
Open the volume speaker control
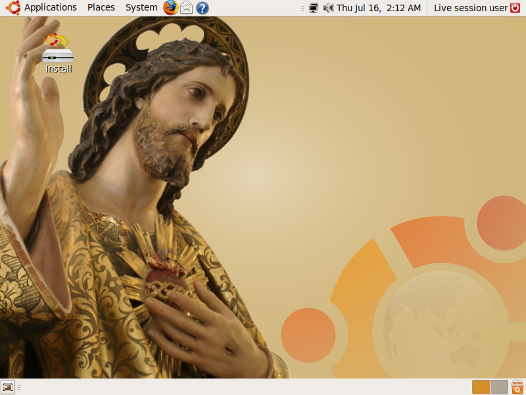point(328,8)
